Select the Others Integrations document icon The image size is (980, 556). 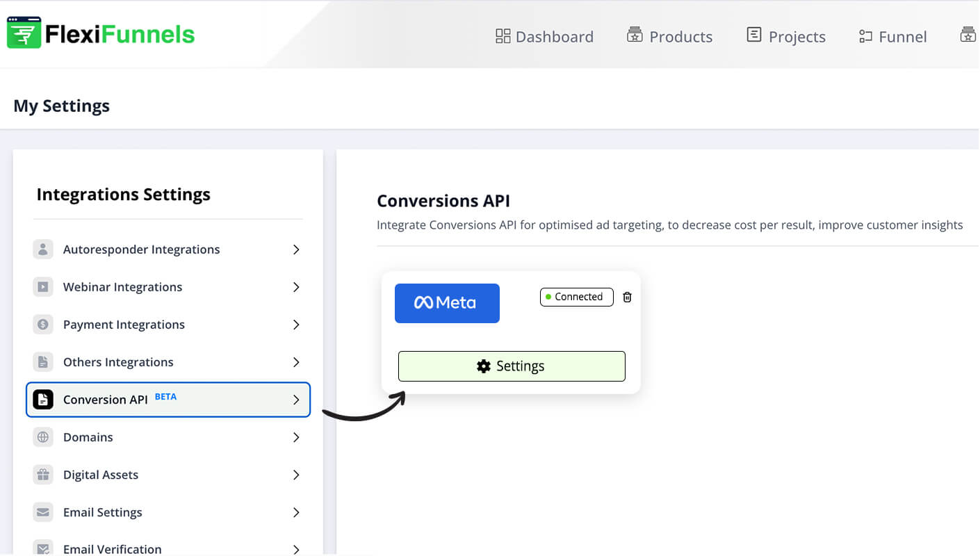pyautogui.click(x=42, y=361)
